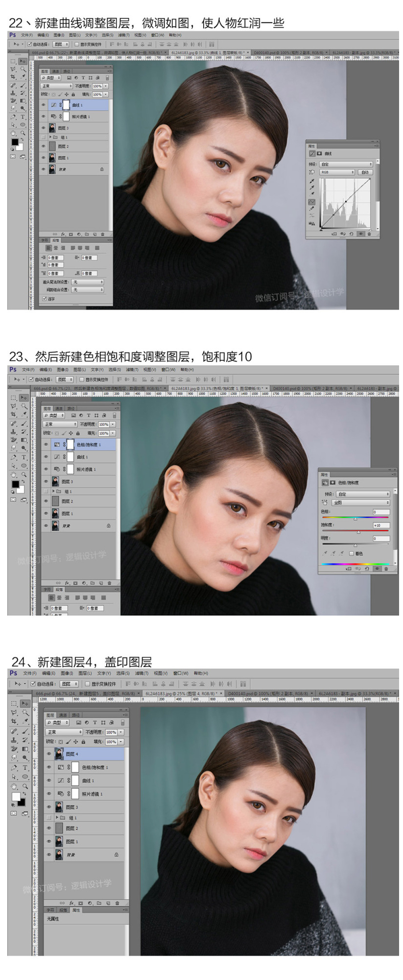Add layer mask in step 23 Layers panel
This screenshot has height=980, width=403.
(75, 583)
